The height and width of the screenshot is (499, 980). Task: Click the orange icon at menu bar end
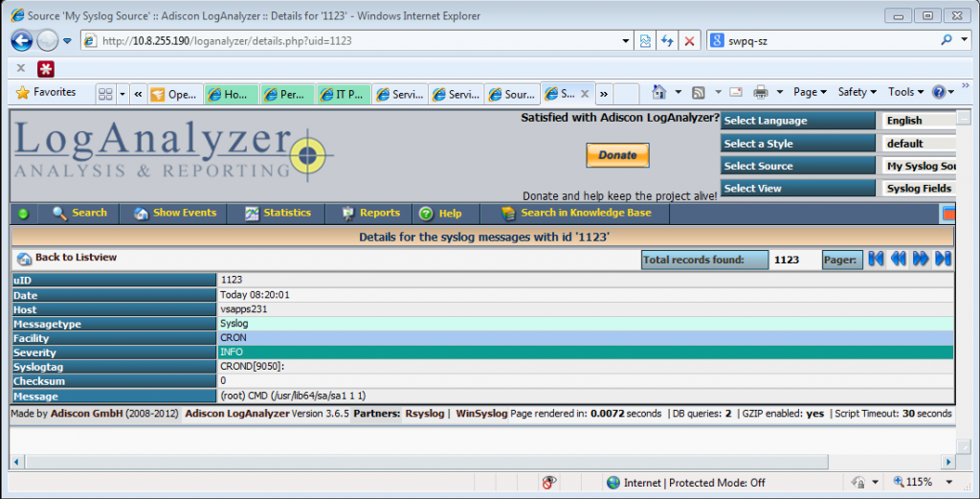click(948, 214)
